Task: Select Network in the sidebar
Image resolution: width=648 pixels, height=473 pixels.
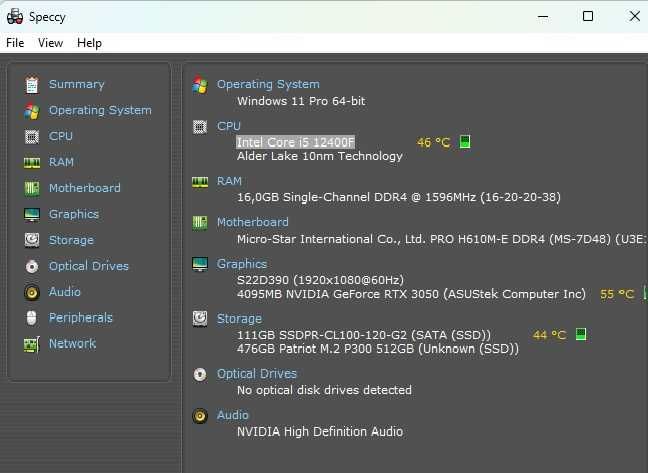Action: pos(72,344)
